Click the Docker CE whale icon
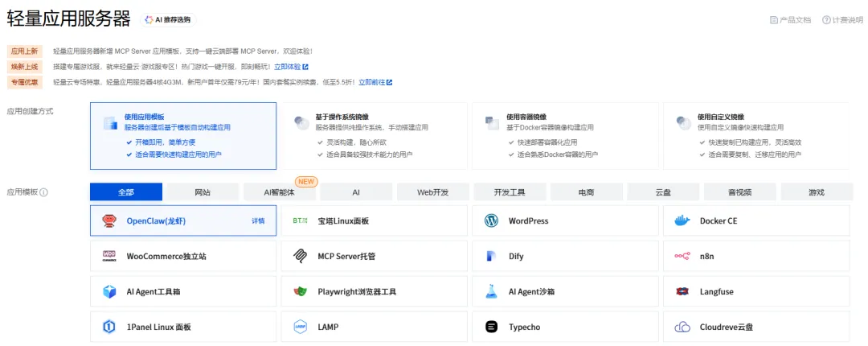868x346 pixels. click(682, 220)
